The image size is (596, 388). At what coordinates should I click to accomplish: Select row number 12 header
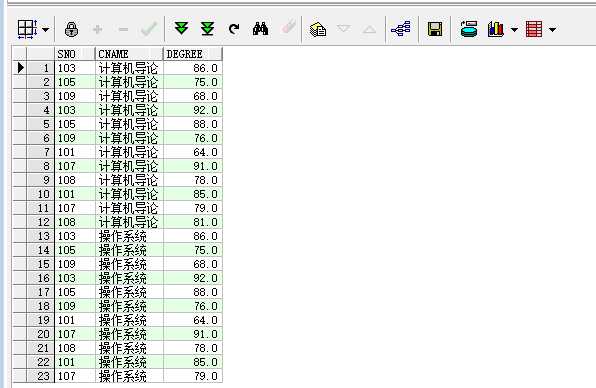pos(41,222)
